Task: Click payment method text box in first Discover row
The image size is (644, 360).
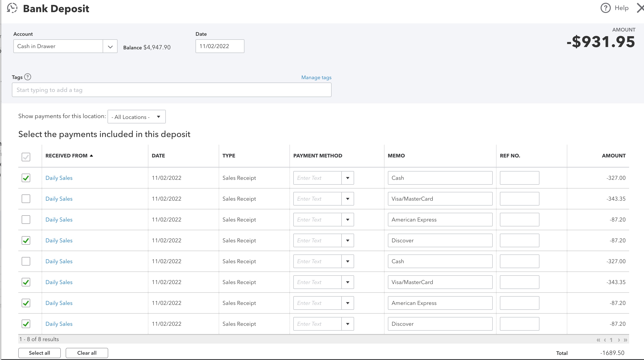Action: tap(317, 240)
